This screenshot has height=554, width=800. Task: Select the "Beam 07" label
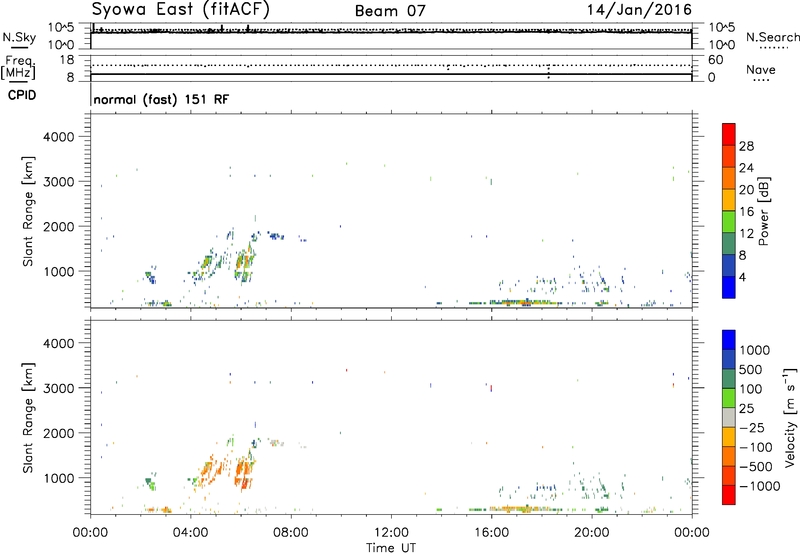(390, 11)
